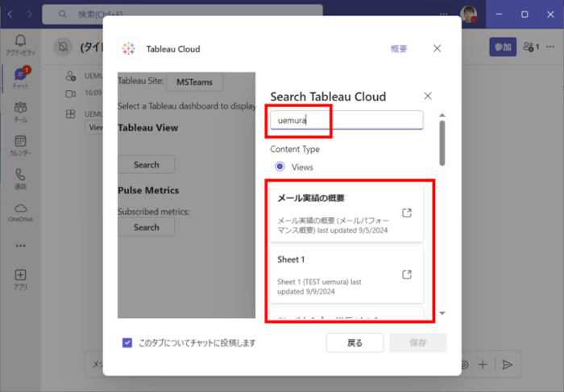This screenshot has width=564, height=392.
Task: Click the 戻る back button
Action: click(x=355, y=343)
